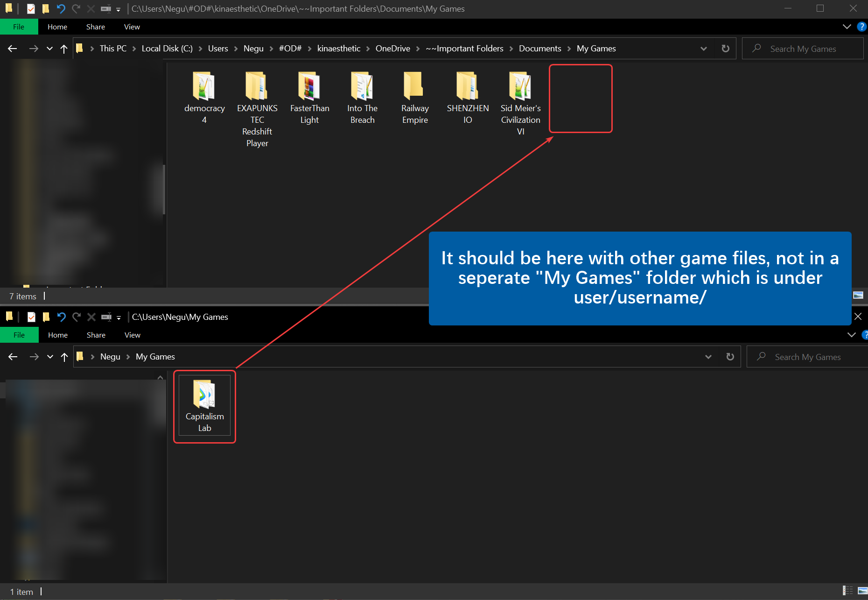Navigate to Local Disk (C:) in breadcrumb

[167, 49]
